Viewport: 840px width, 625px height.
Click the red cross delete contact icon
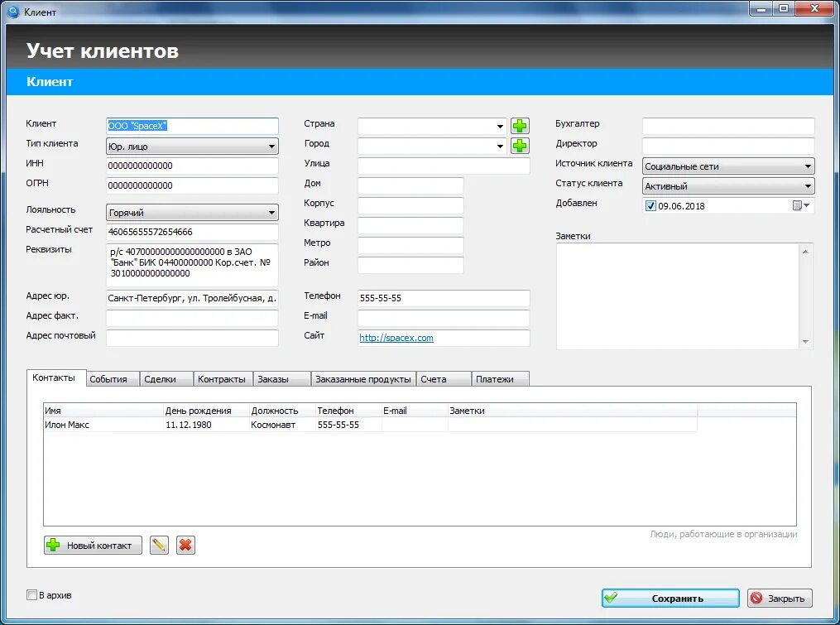[185, 546]
